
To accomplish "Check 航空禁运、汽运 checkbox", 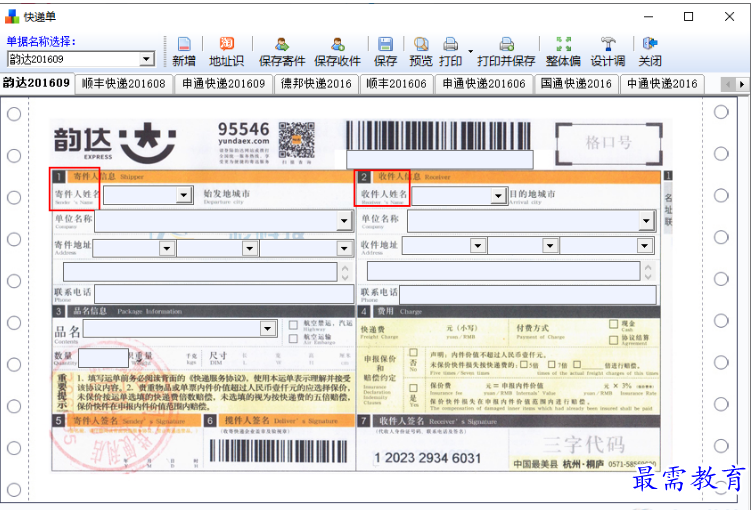I will click(x=293, y=325).
